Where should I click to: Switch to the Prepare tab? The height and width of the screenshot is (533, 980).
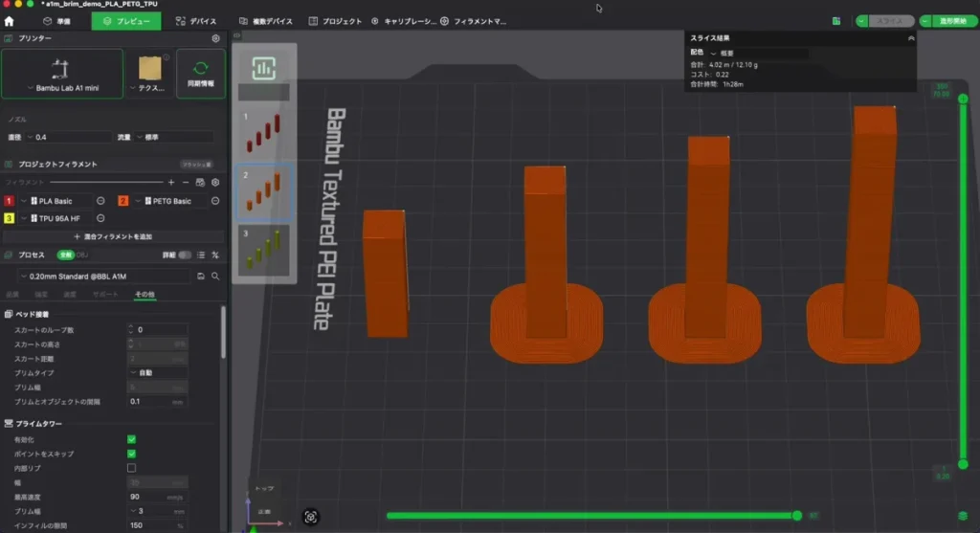(x=56, y=21)
